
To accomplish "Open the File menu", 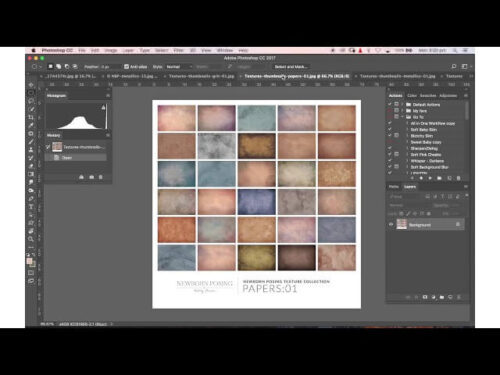I will [82, 50].
